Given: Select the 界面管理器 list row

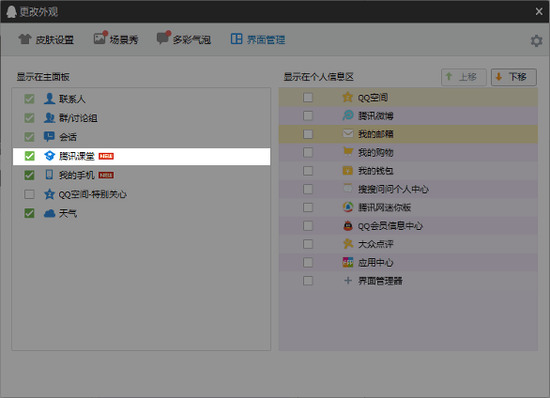Looking at the screenshot, I should tap(408, 281).
